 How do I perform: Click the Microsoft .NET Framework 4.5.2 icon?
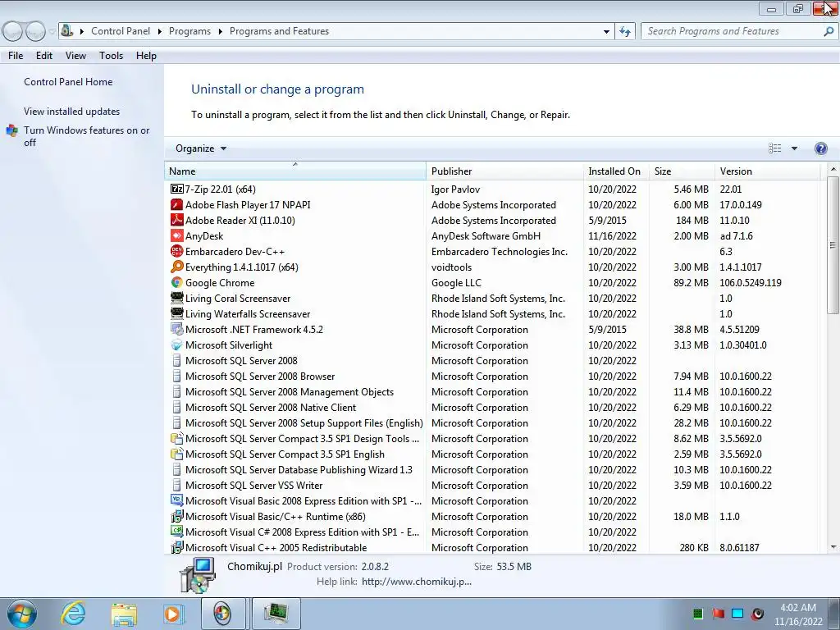[x=177, y=330]
